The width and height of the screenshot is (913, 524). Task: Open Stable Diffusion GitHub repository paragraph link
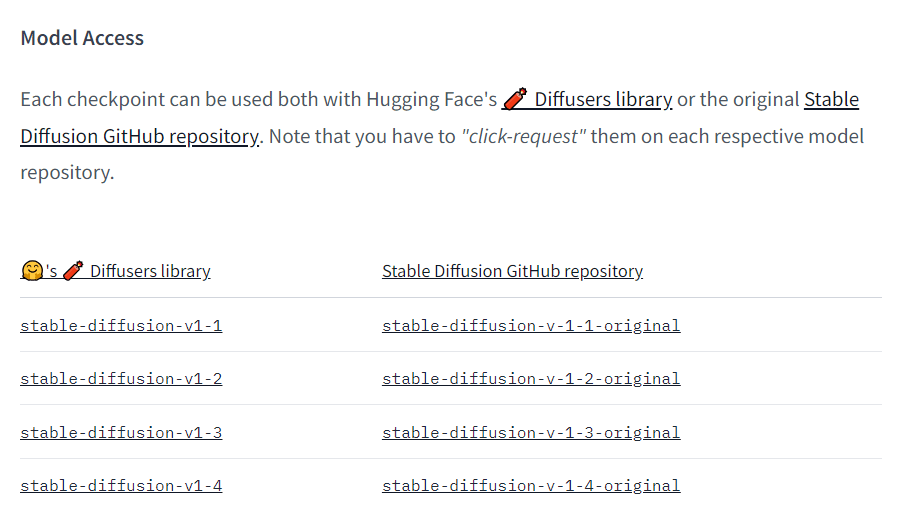[139, 136]
